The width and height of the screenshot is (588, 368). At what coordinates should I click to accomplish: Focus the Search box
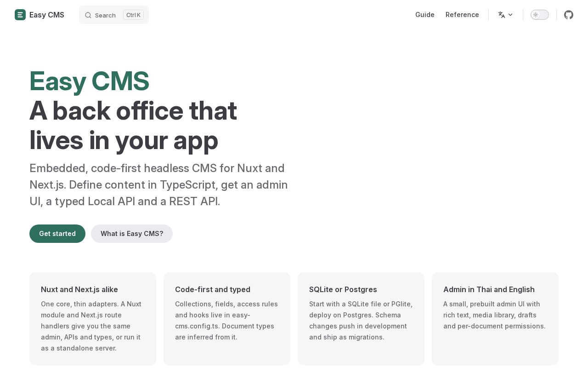114,15
